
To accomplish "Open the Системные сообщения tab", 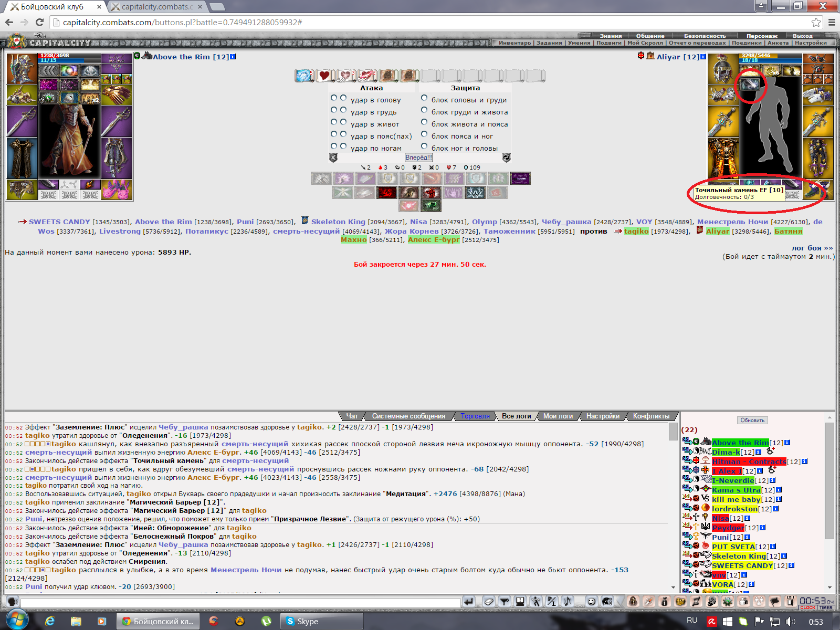I will point(408,416).
